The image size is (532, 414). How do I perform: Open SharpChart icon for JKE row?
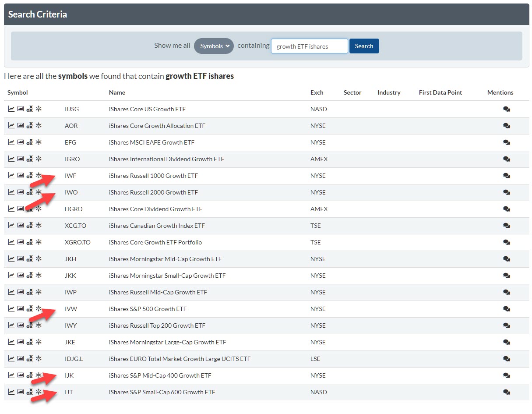tap(11, 342)
